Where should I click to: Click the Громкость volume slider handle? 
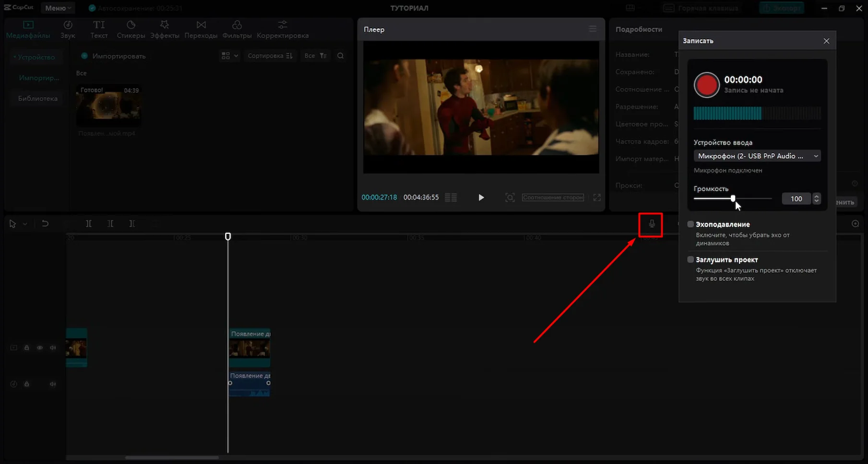[733, 198]
